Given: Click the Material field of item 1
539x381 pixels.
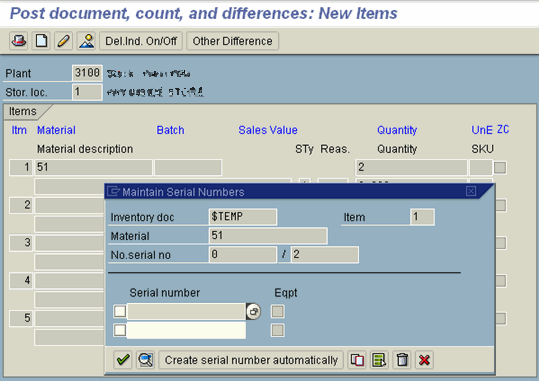Looking at the screenshot, I should (x=93, y=167).
